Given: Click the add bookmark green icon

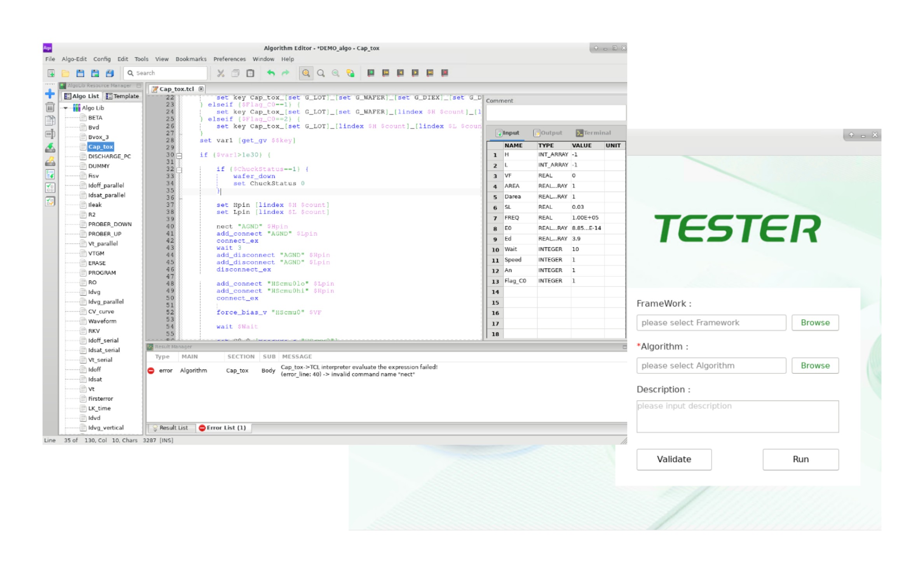Looking at the screenshot, I should tap(371, 73).
